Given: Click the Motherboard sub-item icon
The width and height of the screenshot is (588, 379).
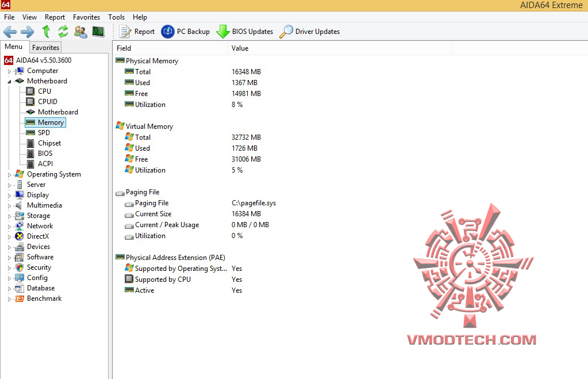Looking at the screenshot, I should [x=30, y=112].
